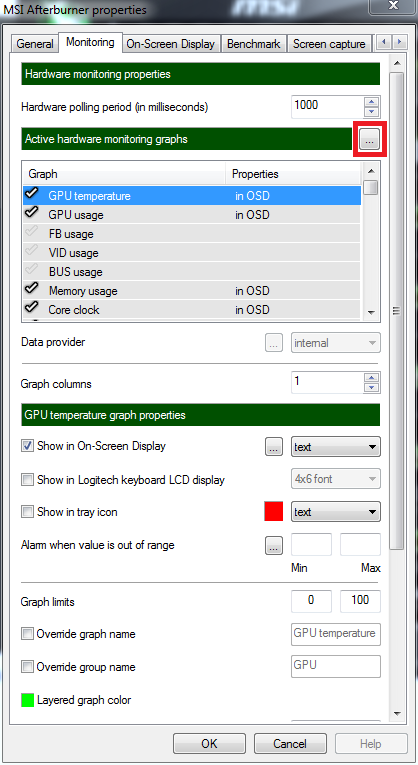Image resolution: width=418 pixels, height=765 pixels.
Task: Select the Core clock row text
Action: [x=74, y=310]
